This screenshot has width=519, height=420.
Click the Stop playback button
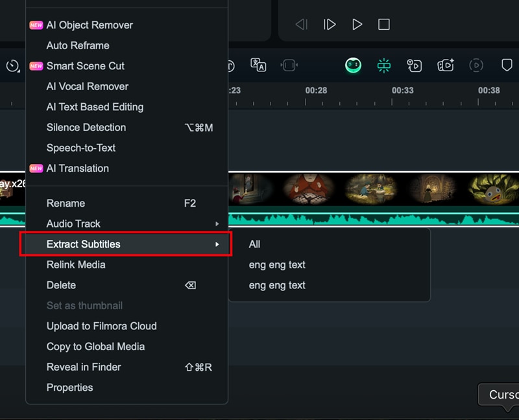384,24
